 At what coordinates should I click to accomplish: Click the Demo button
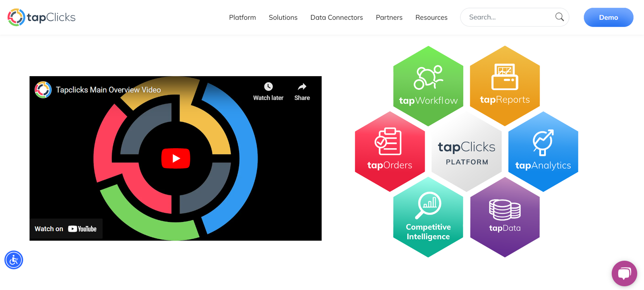point(609,17)
